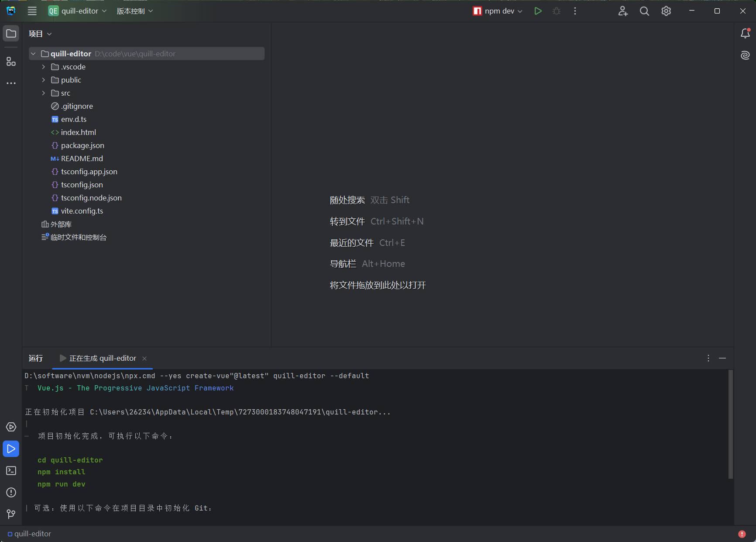Screen dimensions: 756x542
Task: Select package.json in project tree
Action: click(78, 145)
